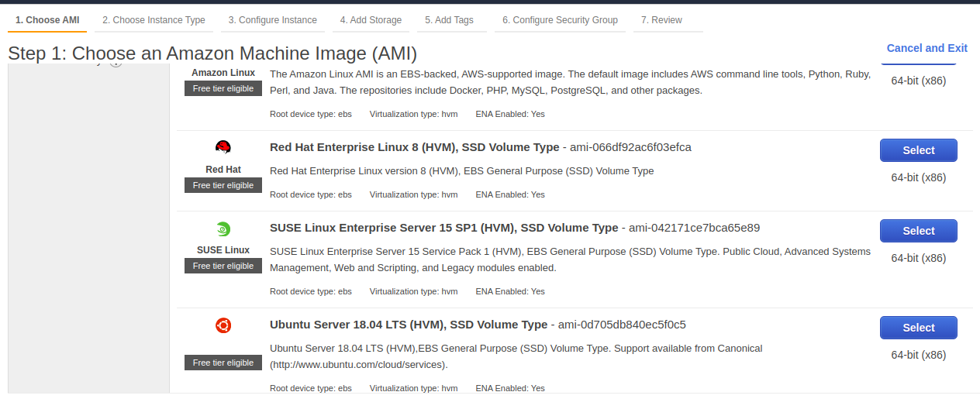
Task: Click Free tier eligible badge under Red Hat
Action: click(223, 185)
